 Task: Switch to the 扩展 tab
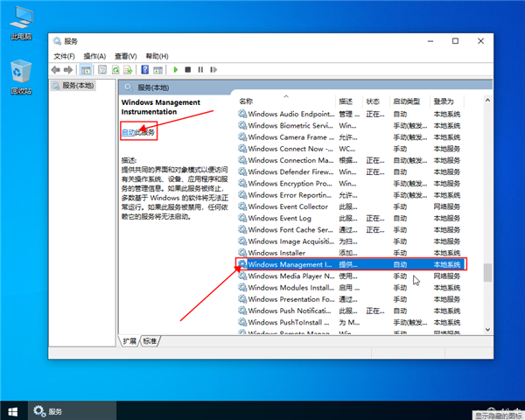[x=129, y=340]
